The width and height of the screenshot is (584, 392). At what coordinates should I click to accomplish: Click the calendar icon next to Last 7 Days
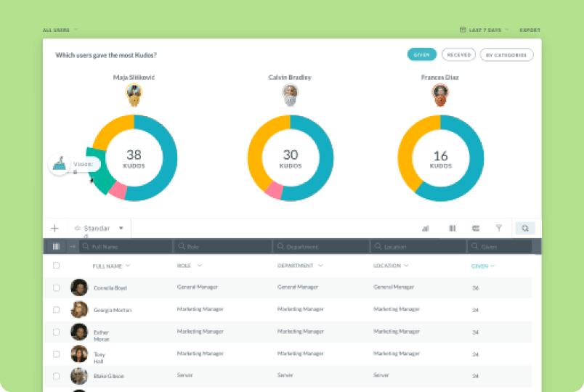pyautogui.click(x=463, y=30)
